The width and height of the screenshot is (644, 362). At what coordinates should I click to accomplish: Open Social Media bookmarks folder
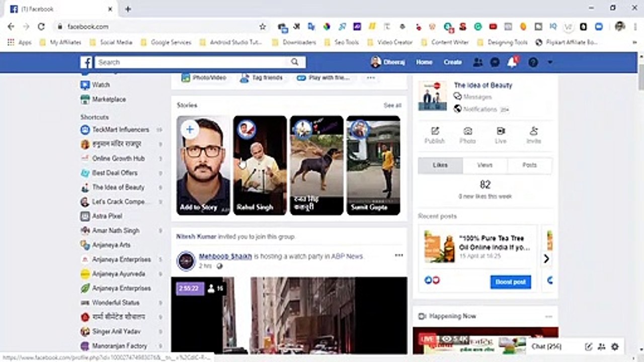tap(111, 43)
